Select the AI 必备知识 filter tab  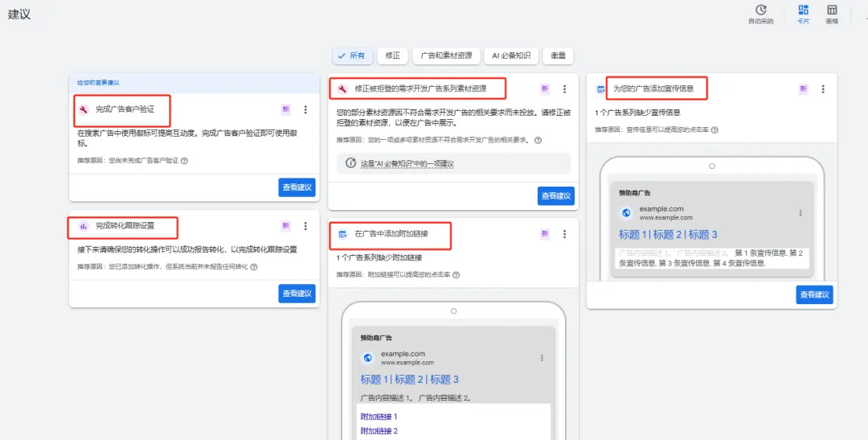[511, 56]
